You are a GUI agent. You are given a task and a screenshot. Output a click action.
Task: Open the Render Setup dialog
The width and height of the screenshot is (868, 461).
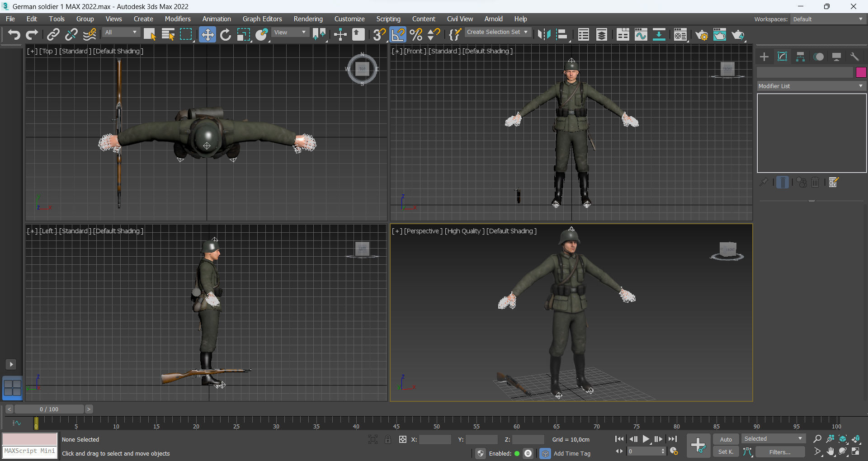[702, 34]
